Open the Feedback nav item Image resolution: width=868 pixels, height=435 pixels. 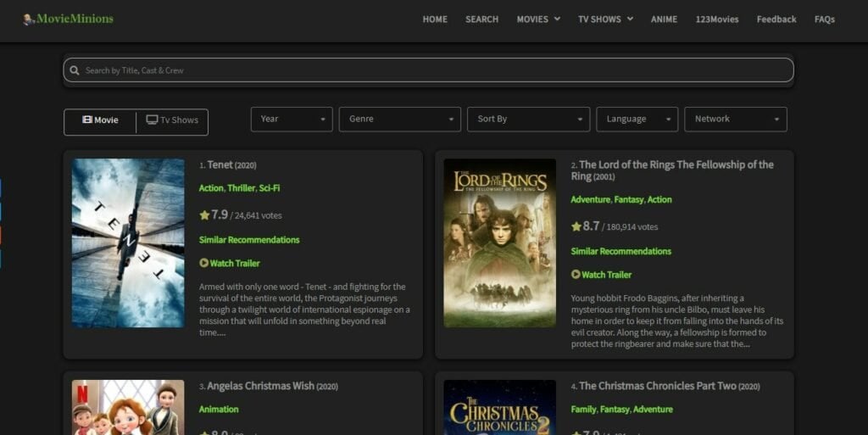point(776,20)
